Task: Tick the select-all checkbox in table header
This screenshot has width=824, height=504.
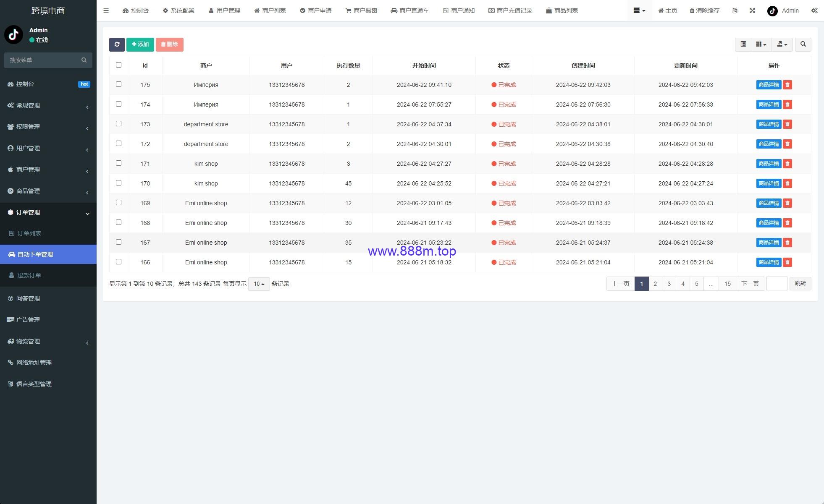Action: [x=118, y=65]
